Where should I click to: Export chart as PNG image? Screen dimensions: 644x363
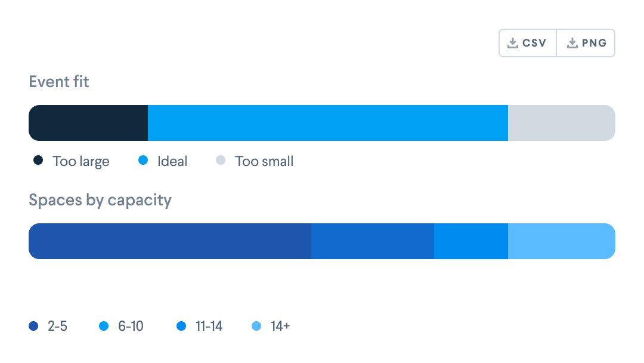[586, 43]
